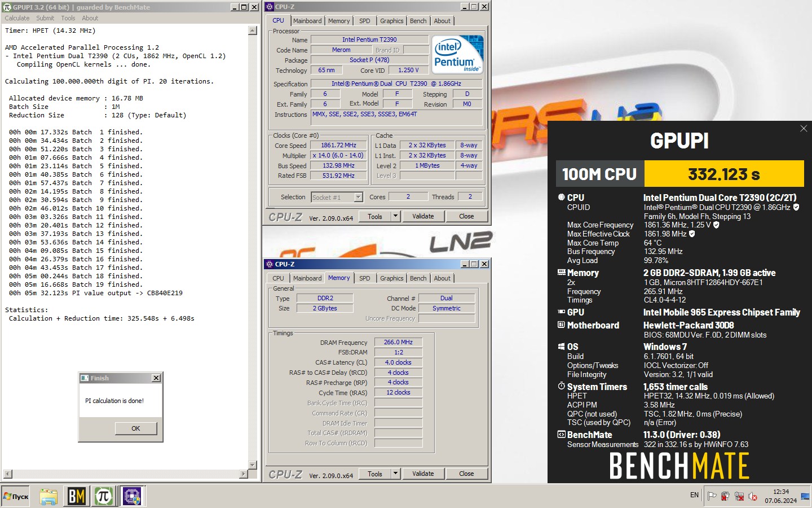Click the Intel Pentium inside logo
This screenshot has height=508, width=812.
(458, 54)
